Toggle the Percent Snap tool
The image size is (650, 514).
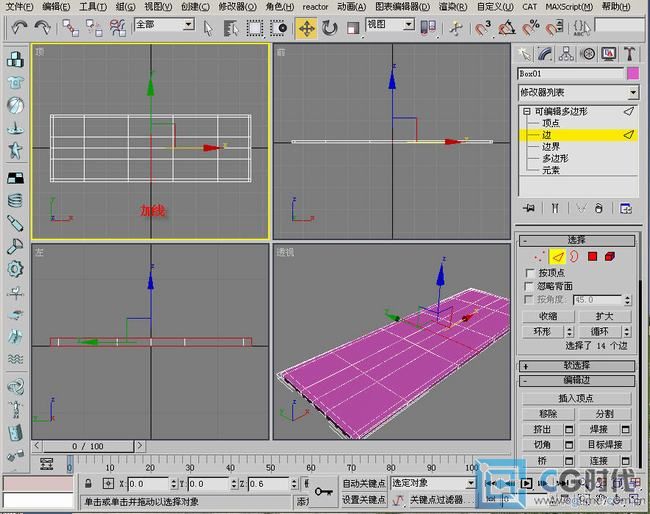[x=531, y=29]
